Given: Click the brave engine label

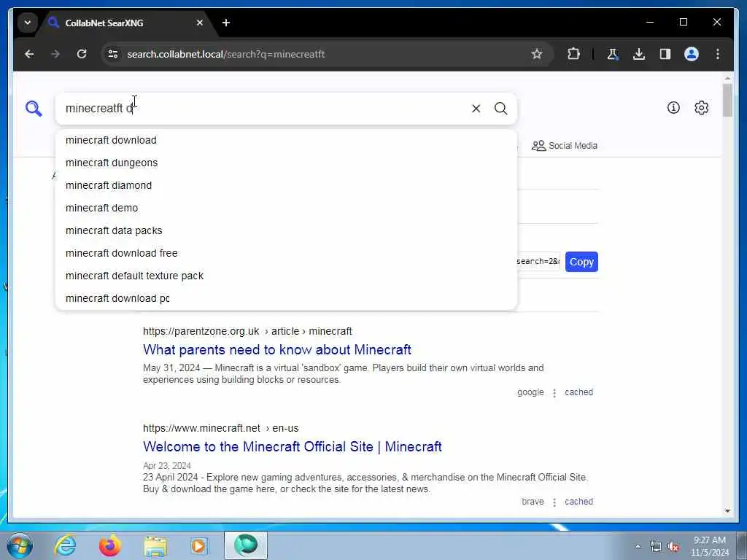Looking at the screenshot, I should click(533, 502).
